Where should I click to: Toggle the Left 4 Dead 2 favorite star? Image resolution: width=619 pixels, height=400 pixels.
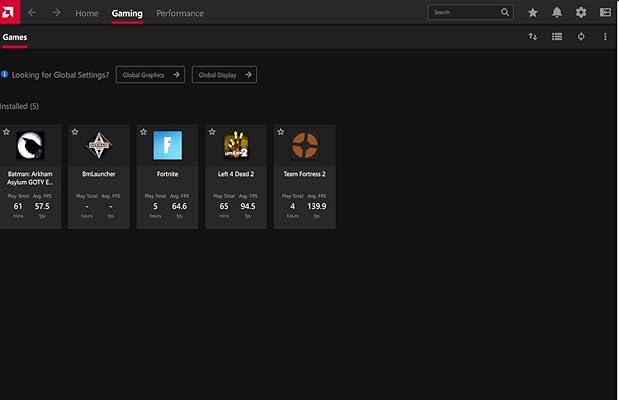(x=212, y=132)
